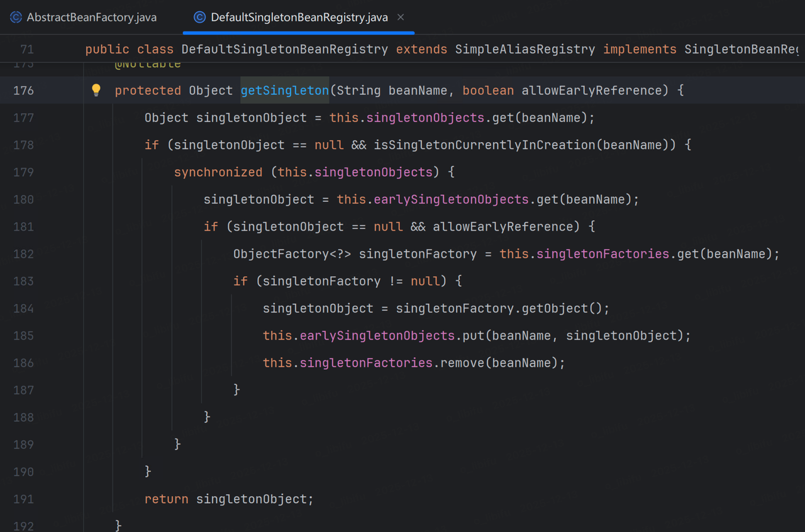Screen dimensions: 805x532
Task: Click earlySingletonObjects field on line 185
Action: (x=377, y=335)
